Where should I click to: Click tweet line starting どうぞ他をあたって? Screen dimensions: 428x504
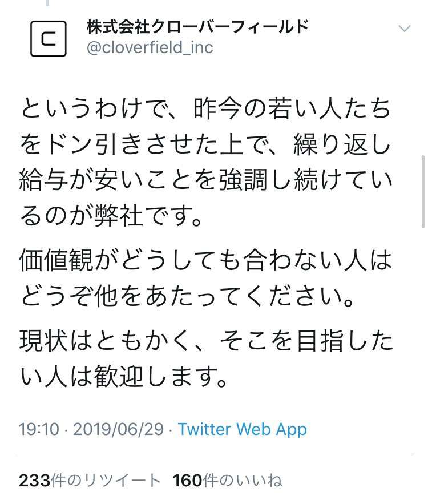coord(187,296)
